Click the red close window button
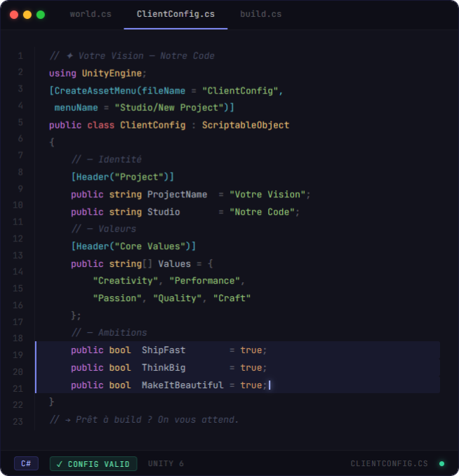 (x=14, y=14)
